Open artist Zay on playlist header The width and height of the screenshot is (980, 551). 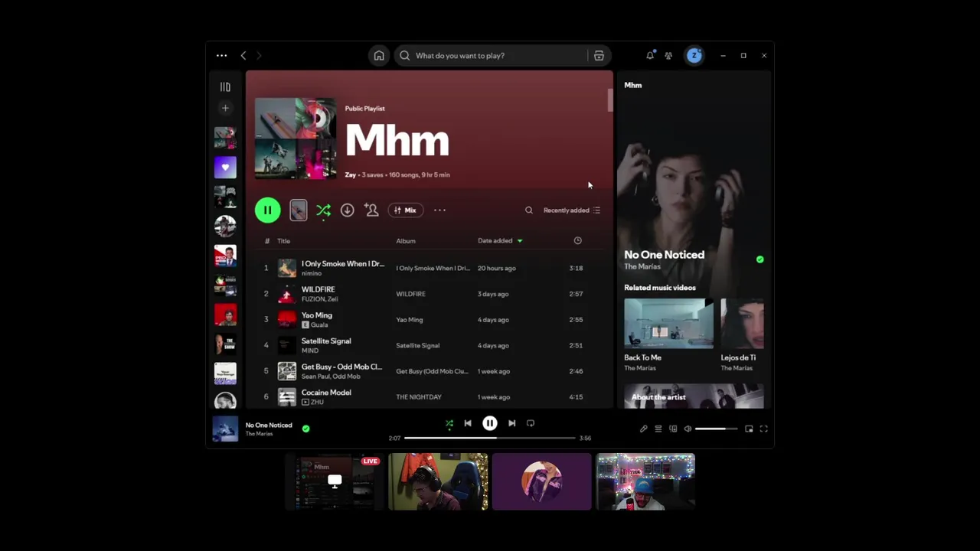point(351,174)
